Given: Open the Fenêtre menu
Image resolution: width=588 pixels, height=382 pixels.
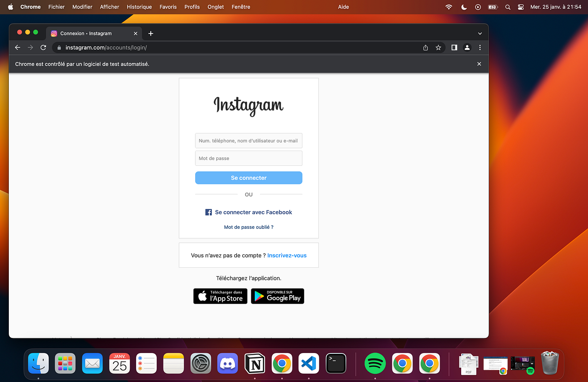Looking at the screenshot, I should click(x=241, y=7).
